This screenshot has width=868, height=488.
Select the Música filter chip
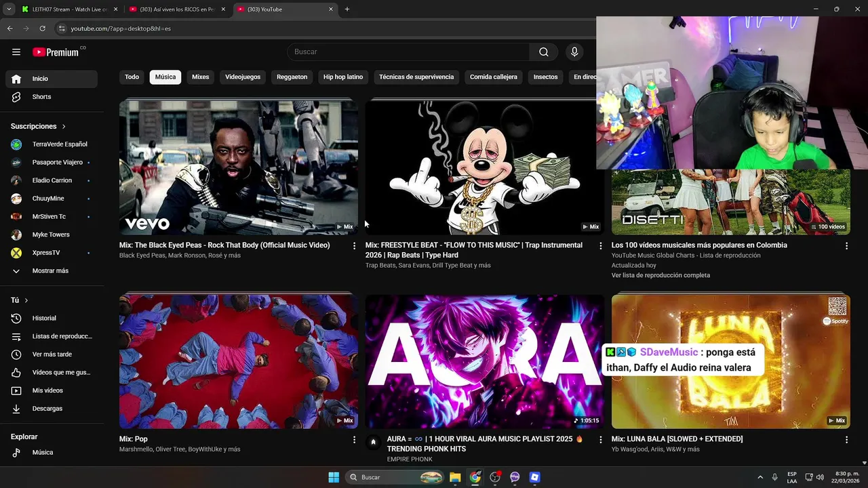pyautogui.click(x=165, y=77)
